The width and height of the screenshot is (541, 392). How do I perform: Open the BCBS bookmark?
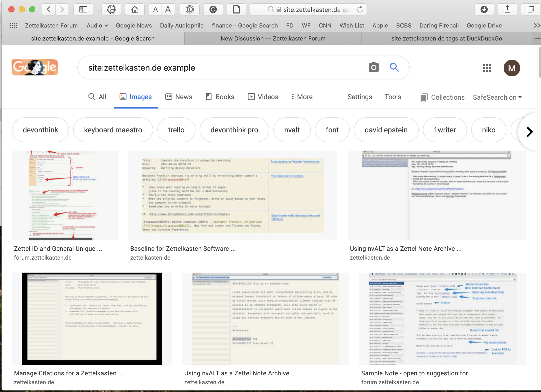click(404, 25)
